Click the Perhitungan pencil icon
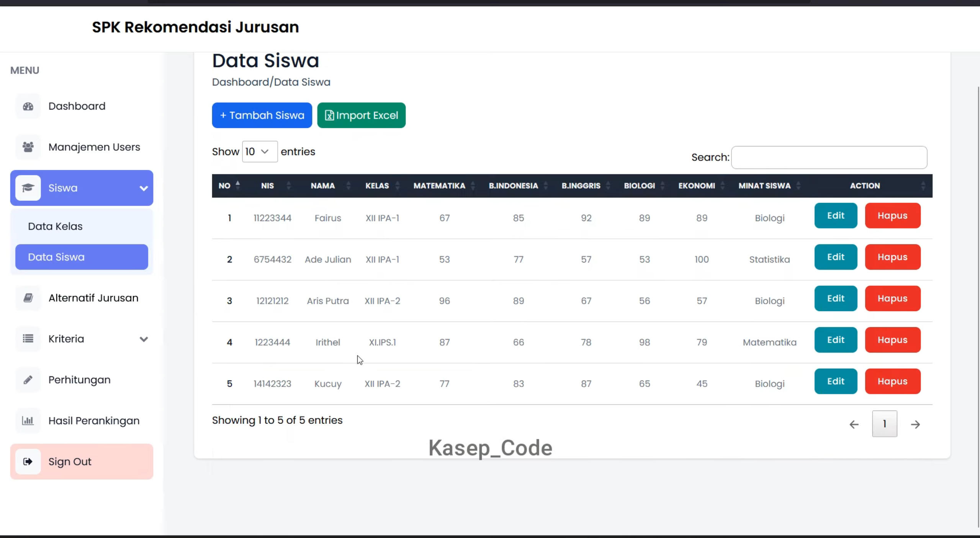 pos(28,380)
